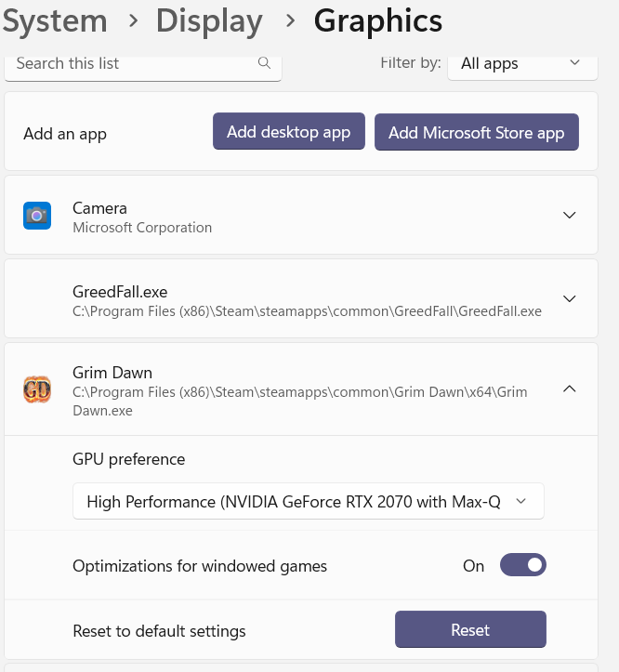
Task: Reset Grim Dawn to default settings
Action: point(470,630)
